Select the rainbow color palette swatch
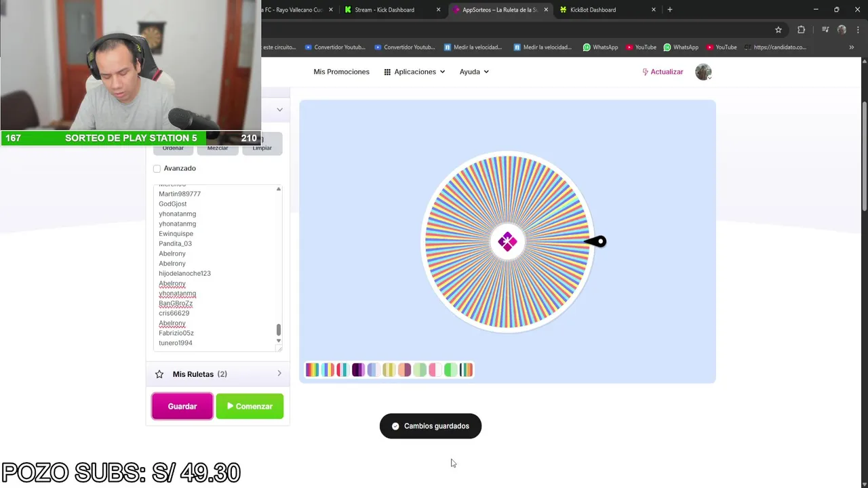Screen dimensions: 868x488 (x=312, y=370)
